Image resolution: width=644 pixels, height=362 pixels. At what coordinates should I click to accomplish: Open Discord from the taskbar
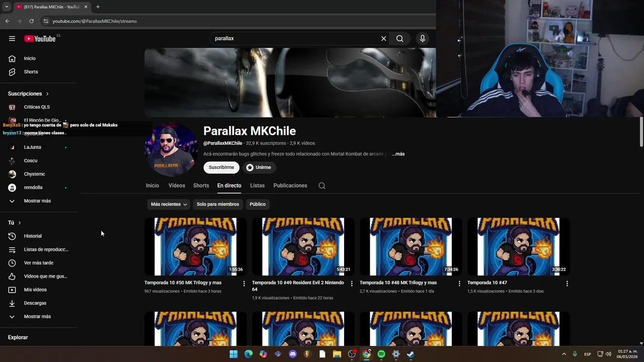click(293, 354)
